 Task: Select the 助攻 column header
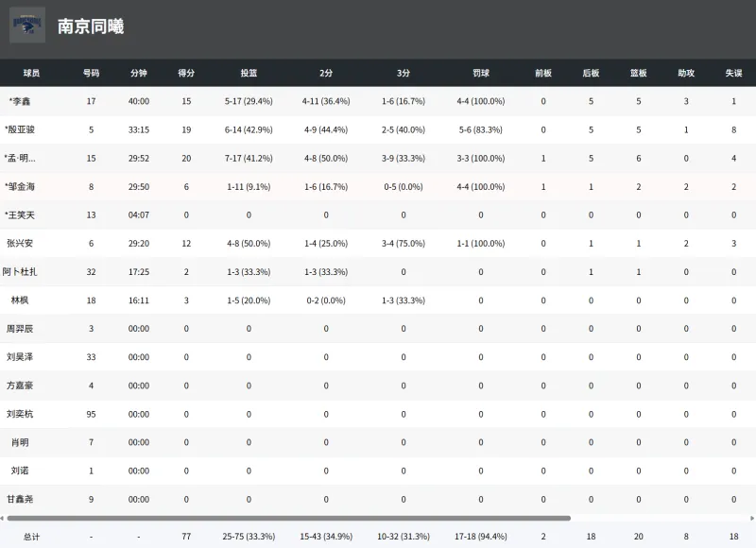[x=686, y=73]
